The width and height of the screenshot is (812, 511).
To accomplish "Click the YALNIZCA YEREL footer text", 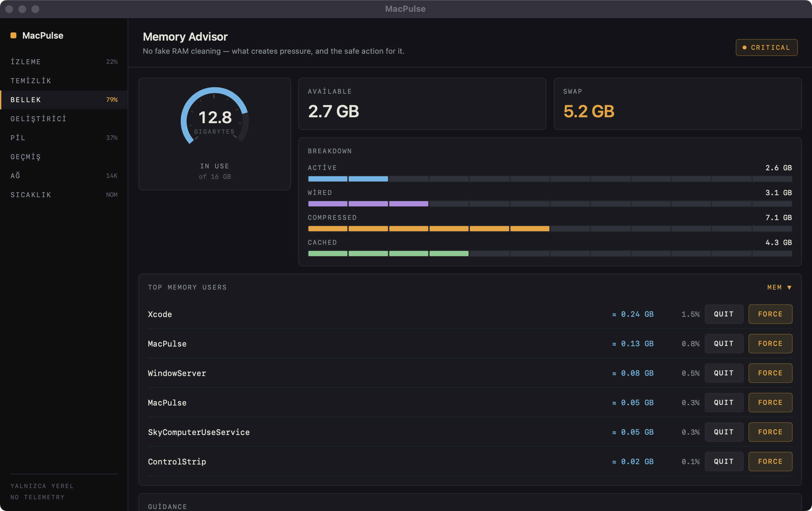I will tap(42, 486).
